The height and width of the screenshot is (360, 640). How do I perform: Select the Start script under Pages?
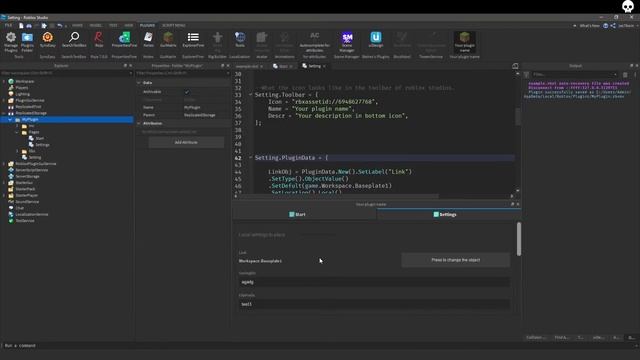pyautogui.click(x=40, y=138)
